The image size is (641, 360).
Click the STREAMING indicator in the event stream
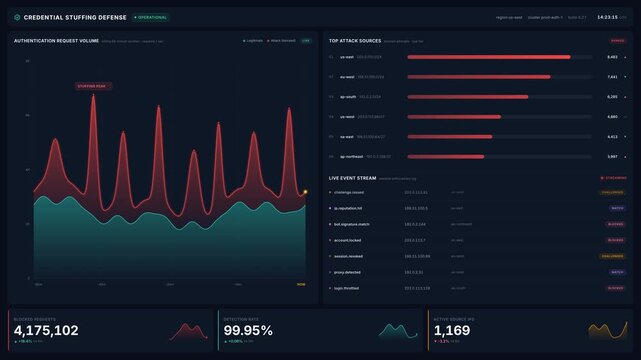click(x=614, y=178)
